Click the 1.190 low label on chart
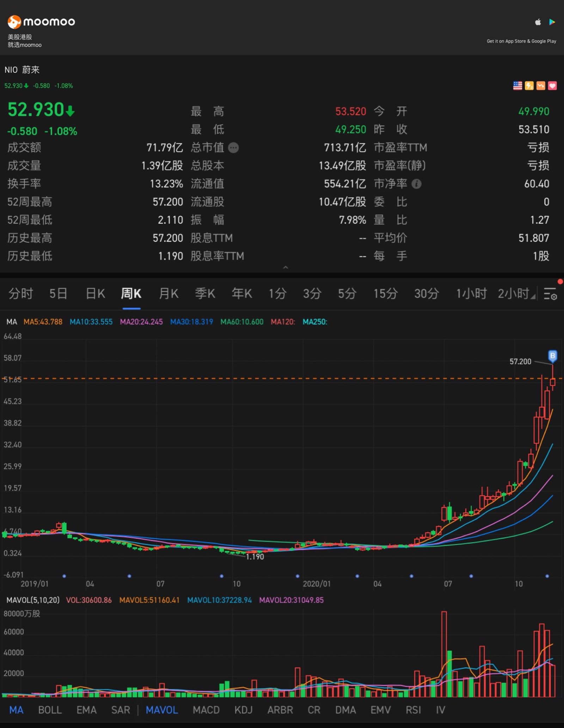Screen dimensions: 564x728 click(255, 557)
